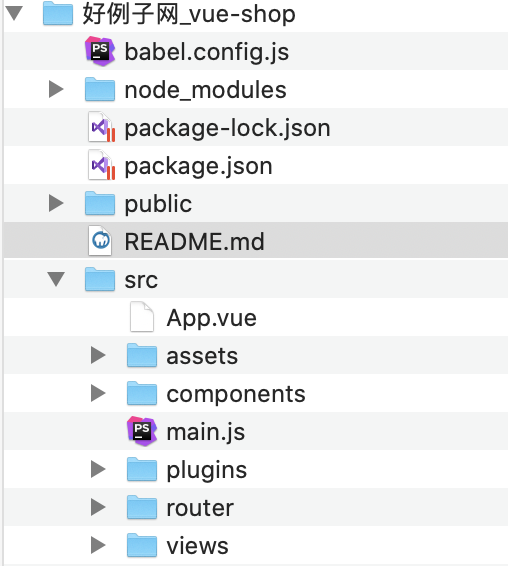
Task: Select the README.md row
Action: click(256, 240)
